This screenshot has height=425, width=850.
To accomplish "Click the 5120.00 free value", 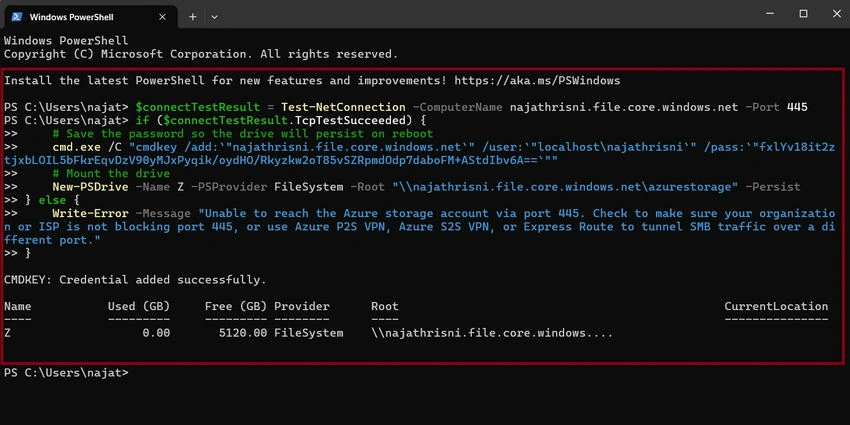I will coord(243,333).
